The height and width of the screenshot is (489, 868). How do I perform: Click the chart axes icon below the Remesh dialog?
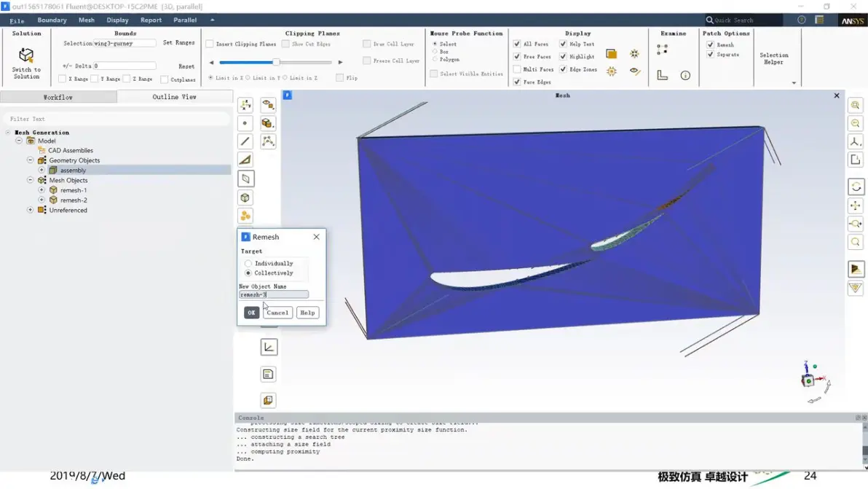(x=269, y=347)
